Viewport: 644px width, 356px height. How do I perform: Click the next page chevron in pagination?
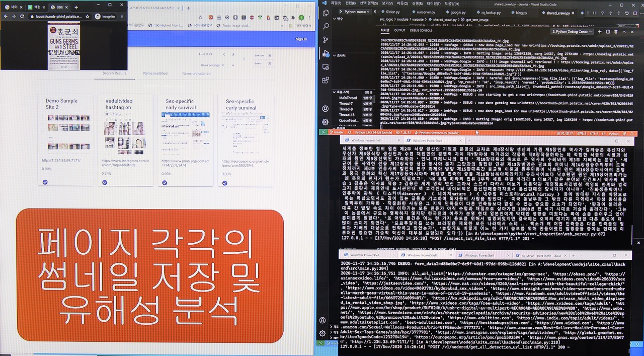tap(232, 54)
